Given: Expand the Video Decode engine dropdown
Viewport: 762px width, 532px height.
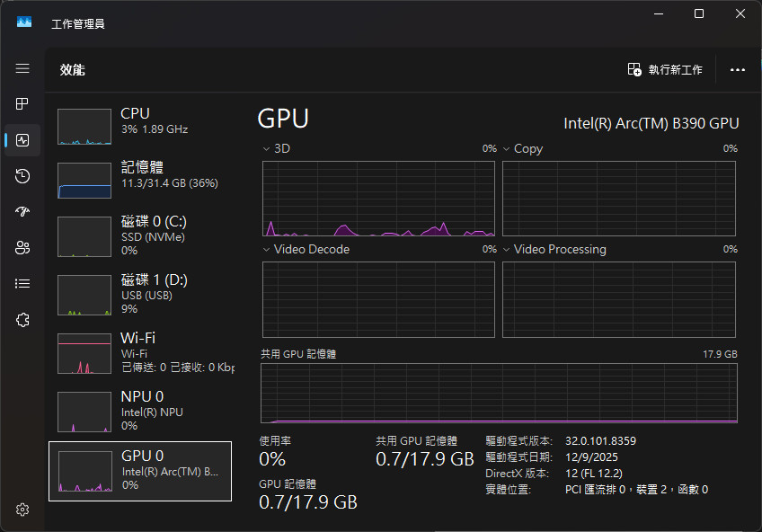Looking at the screenshot, I should coord(267,249).
